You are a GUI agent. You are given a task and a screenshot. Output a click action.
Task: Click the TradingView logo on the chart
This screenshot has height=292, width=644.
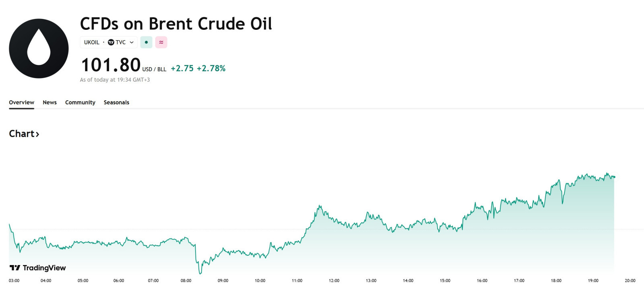(x=37, y=268)
